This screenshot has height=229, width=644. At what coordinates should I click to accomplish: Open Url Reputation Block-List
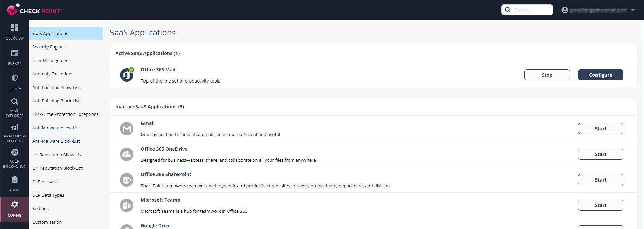coord(66,168)
